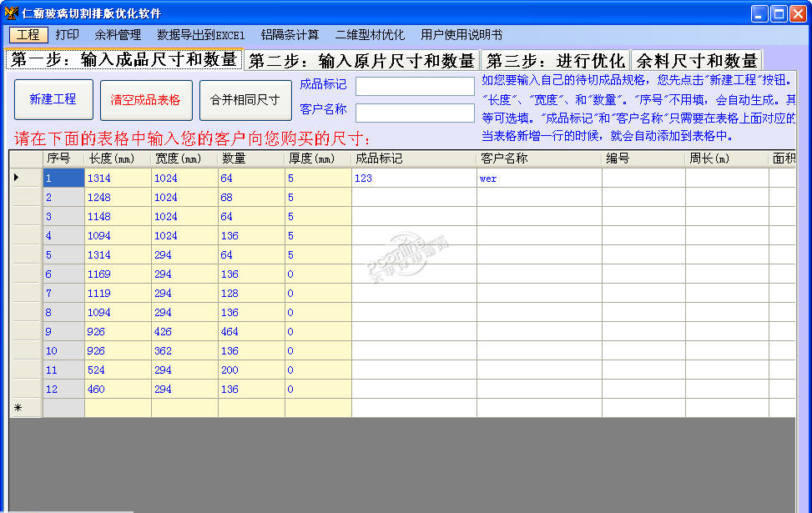Click the 宽度(mm) column header
This screenshot has width=812, height=513.
point(184,158)
